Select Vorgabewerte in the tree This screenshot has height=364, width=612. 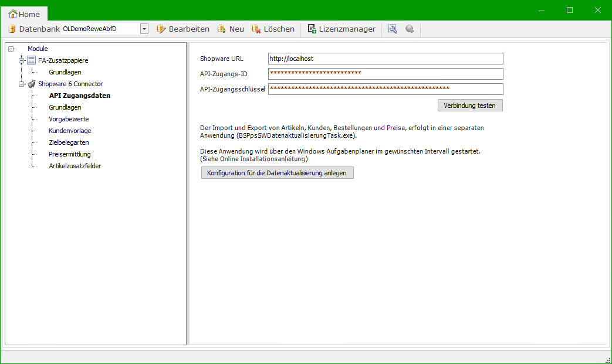pyautogui.click(x=69, y=119)
